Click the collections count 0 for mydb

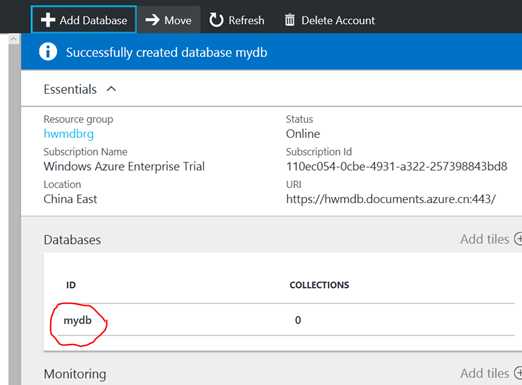pyautogui.click(x=298, y=320)
